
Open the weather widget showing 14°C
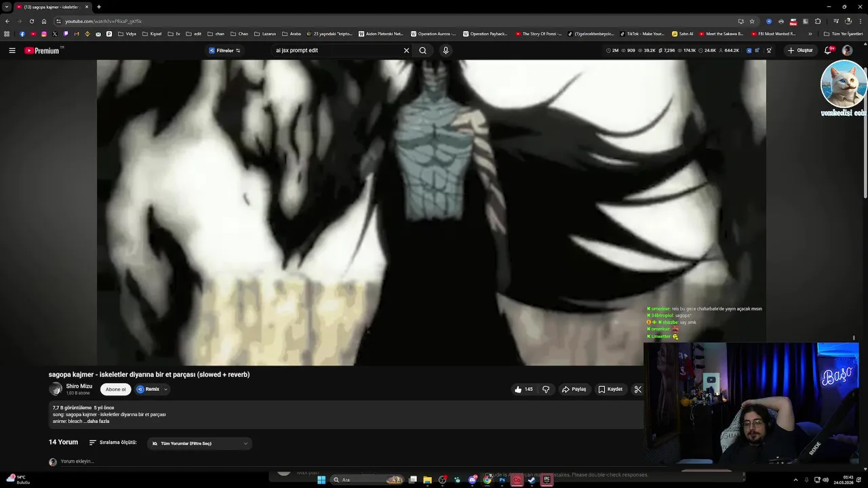[x=18, y=479]
